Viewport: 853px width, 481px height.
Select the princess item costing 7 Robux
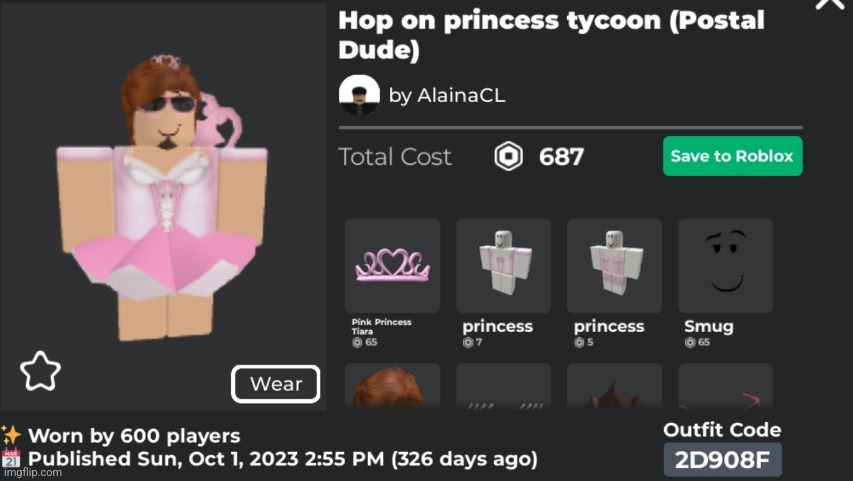pyautogui.click(x=503, y=266)
